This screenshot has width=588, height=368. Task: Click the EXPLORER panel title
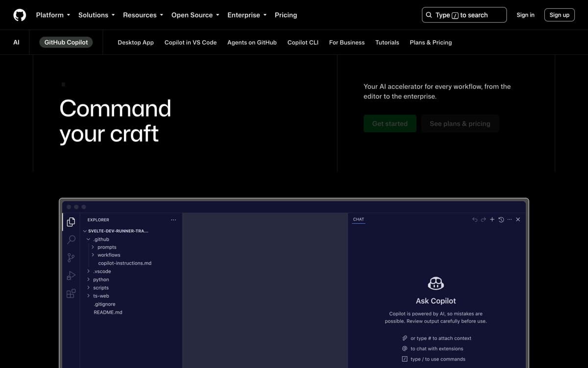coord(98,220)
